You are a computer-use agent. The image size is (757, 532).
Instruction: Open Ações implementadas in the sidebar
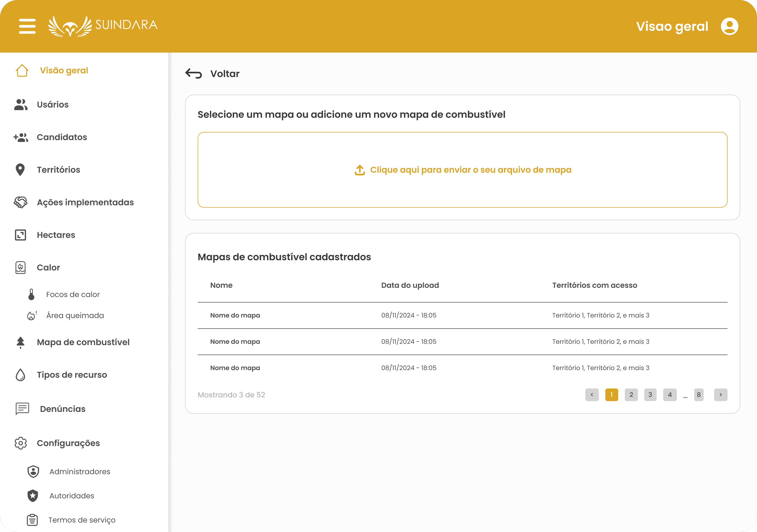85,202
